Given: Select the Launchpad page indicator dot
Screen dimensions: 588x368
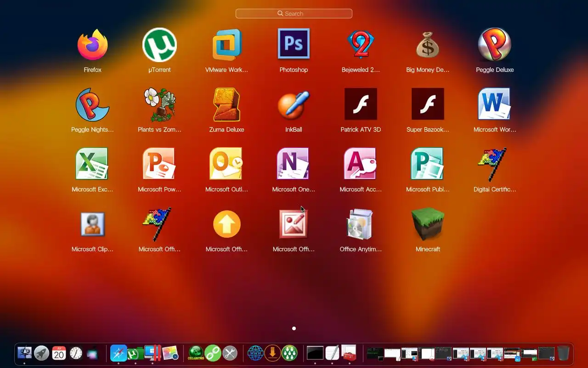Looking at the screenshot, I should coord(294,328).
